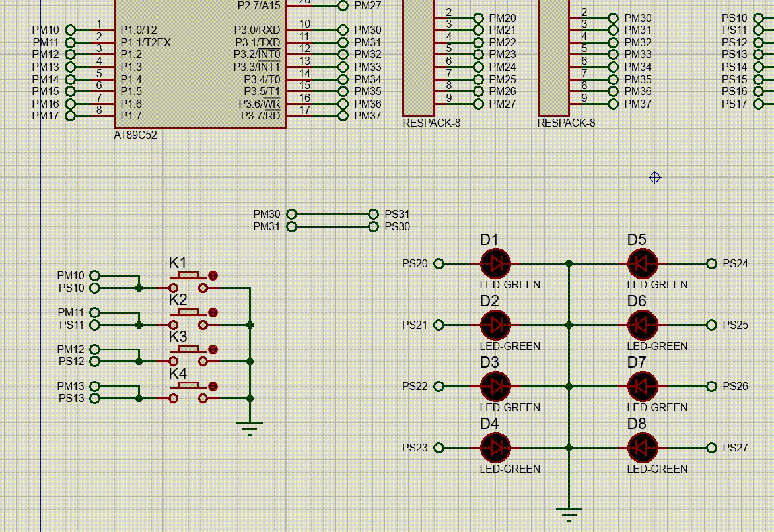Click the blue origin crosshair marker

click(654, 177)
